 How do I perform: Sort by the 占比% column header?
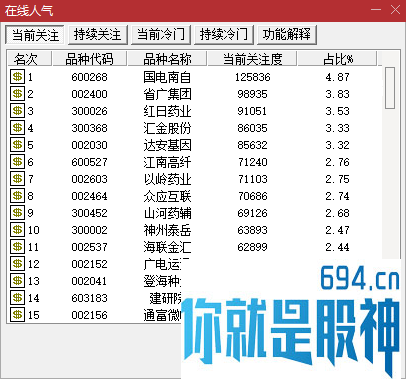337,59
